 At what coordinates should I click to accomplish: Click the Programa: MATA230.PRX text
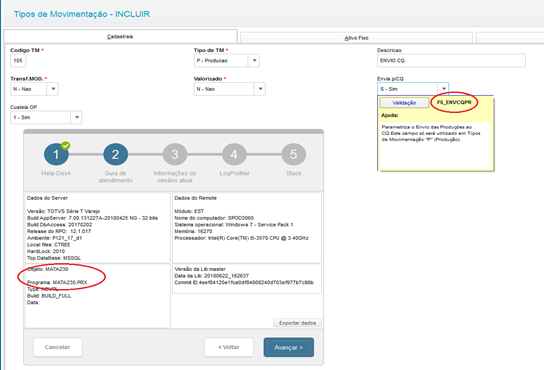pyautogui.click(x=57, y=282)
